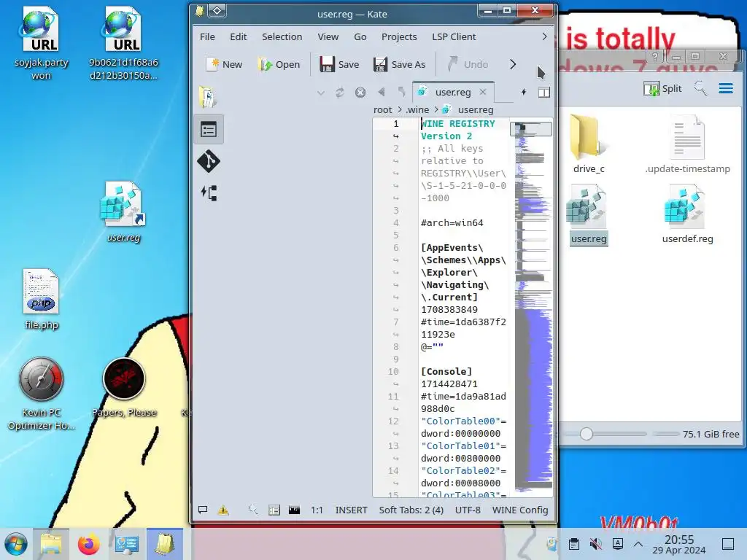This screenshot has width=747, height=560.
Task: Open the Go menu
Action: pos(360,36)
